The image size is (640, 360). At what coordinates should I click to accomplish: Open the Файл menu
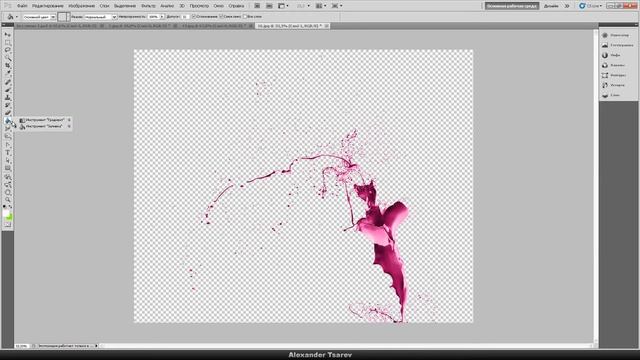click(x=22, y=6)
